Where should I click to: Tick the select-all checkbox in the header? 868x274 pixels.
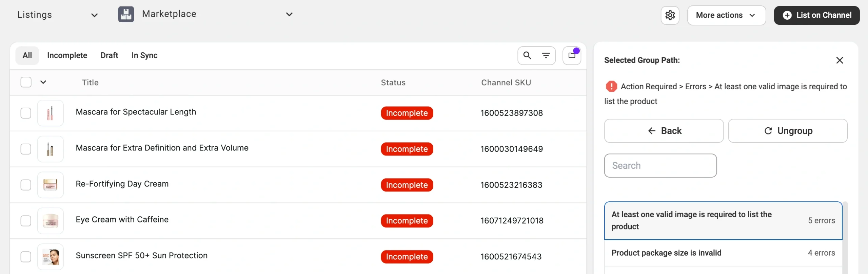pos(26,82)
